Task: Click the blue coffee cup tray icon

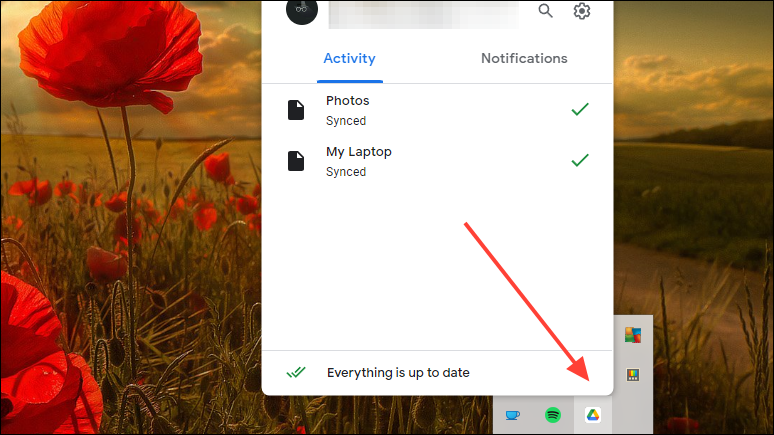Action: [512, 415]
